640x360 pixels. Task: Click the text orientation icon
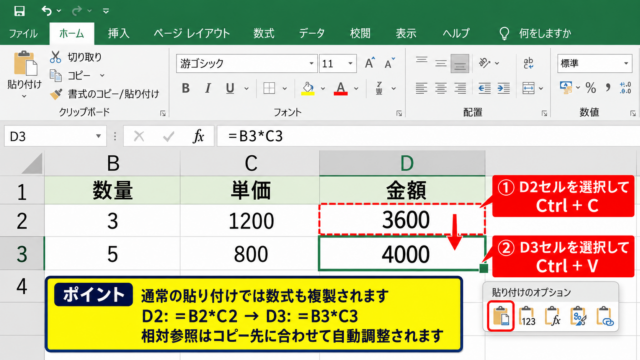click(x=484, y=63)
